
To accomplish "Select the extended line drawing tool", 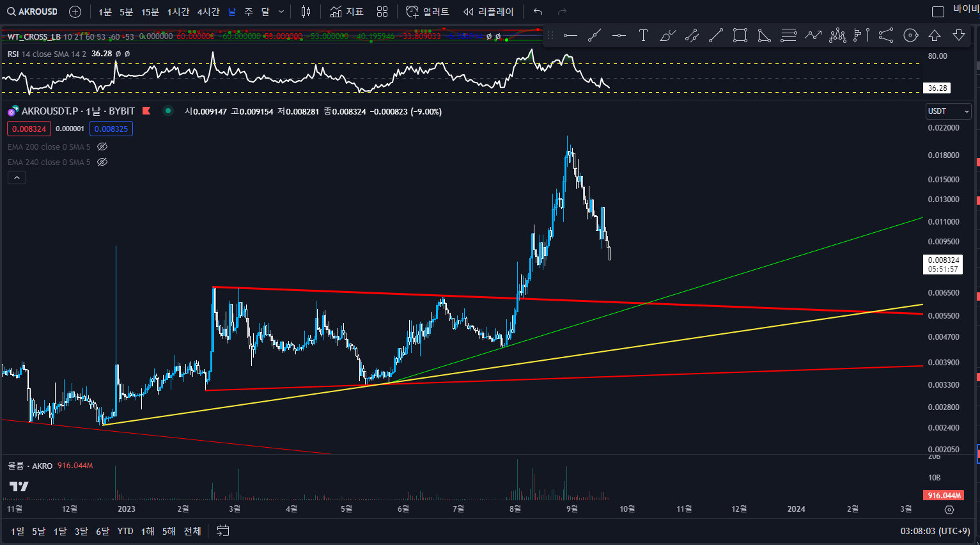I will pyautogui.click(x=595, y=36).
